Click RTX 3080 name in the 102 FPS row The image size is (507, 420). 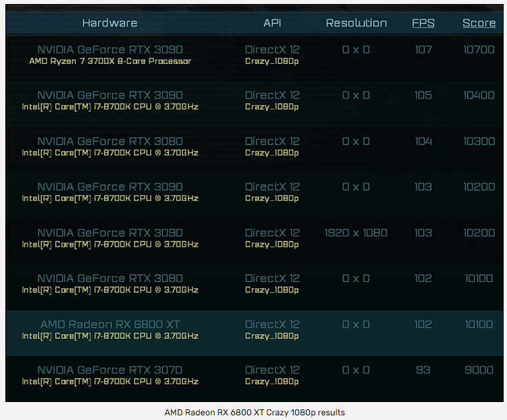pos(110,278)
